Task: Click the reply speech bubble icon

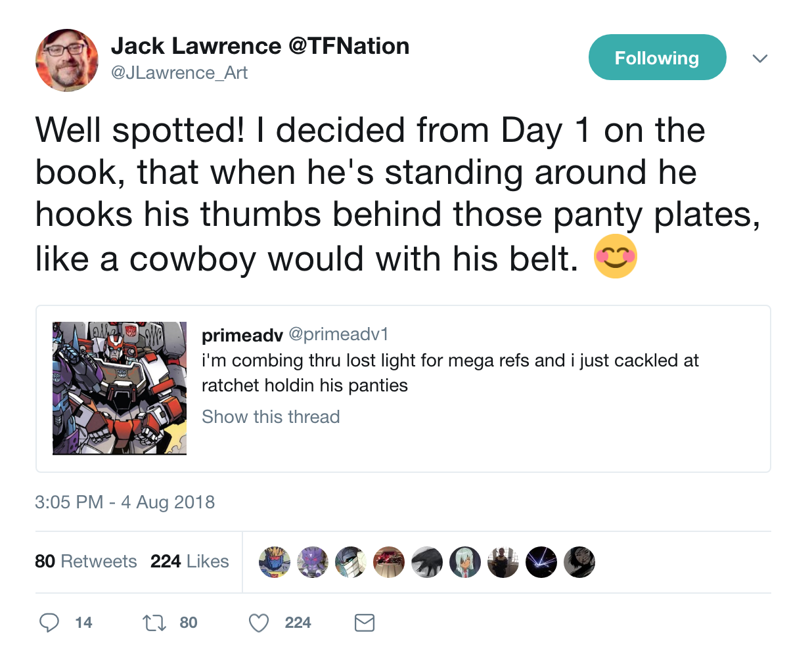Action: coord(49,623)
